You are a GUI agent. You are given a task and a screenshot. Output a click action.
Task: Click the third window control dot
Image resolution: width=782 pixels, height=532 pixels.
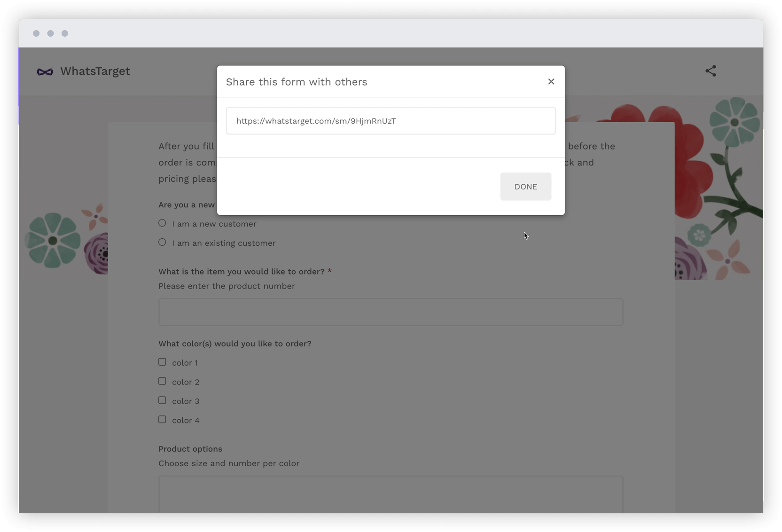pos(65,33)
